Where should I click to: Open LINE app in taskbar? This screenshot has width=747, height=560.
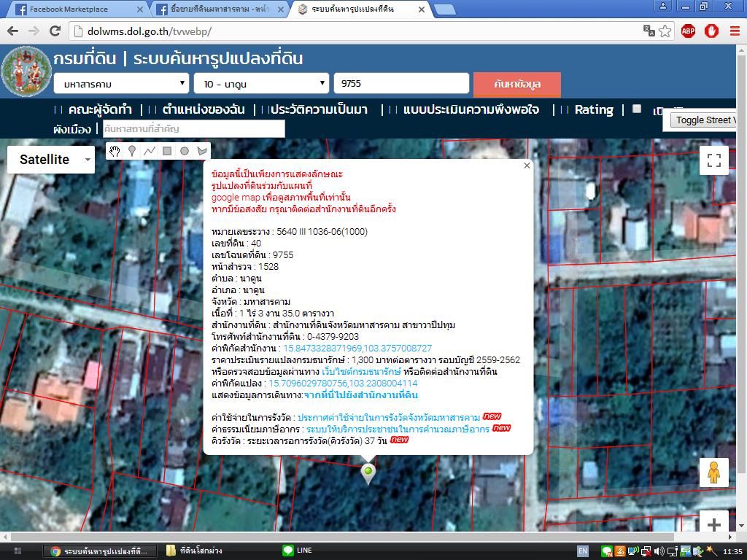pos(298,551)
